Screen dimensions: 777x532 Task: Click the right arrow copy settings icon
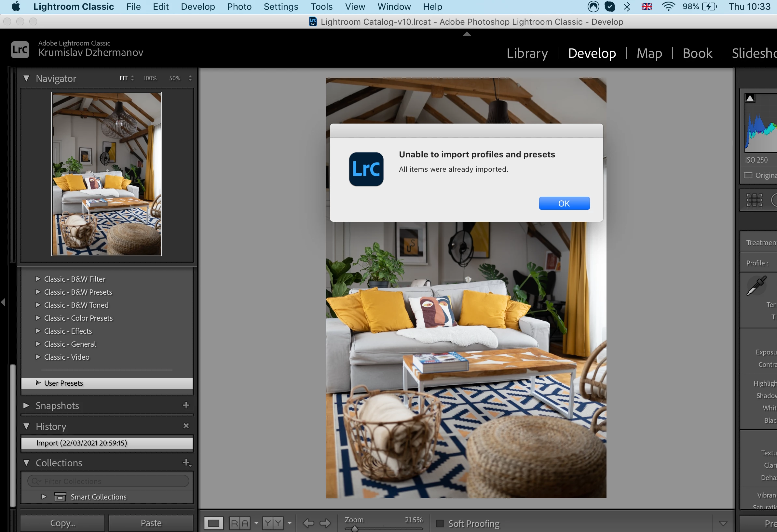pyautogui.click(x=325, y=523)
